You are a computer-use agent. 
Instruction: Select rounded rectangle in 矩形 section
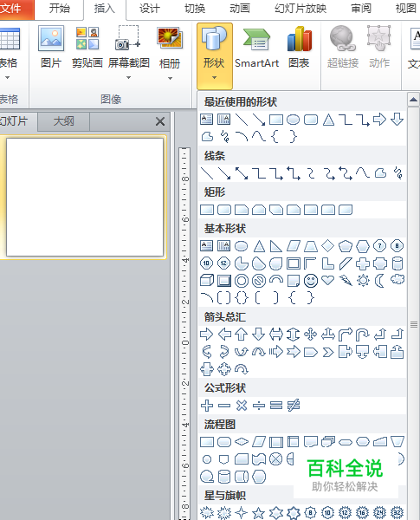click(x=224, y=210)
